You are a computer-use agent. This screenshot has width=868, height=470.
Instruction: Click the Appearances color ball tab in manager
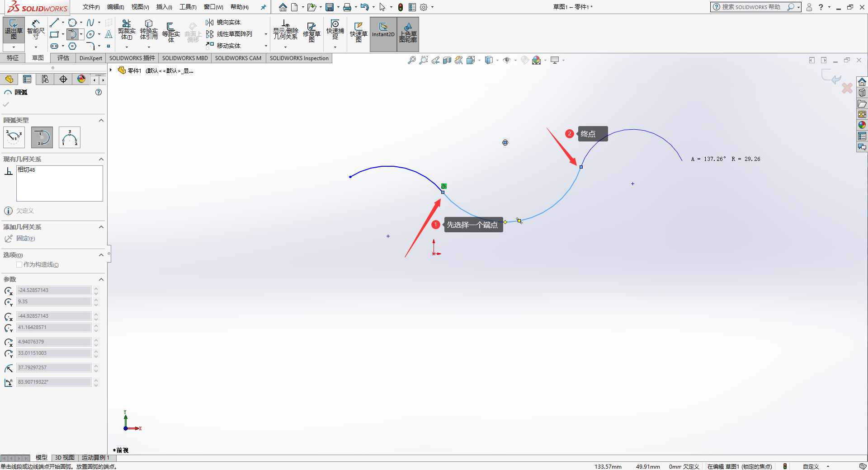click(81, 79)
